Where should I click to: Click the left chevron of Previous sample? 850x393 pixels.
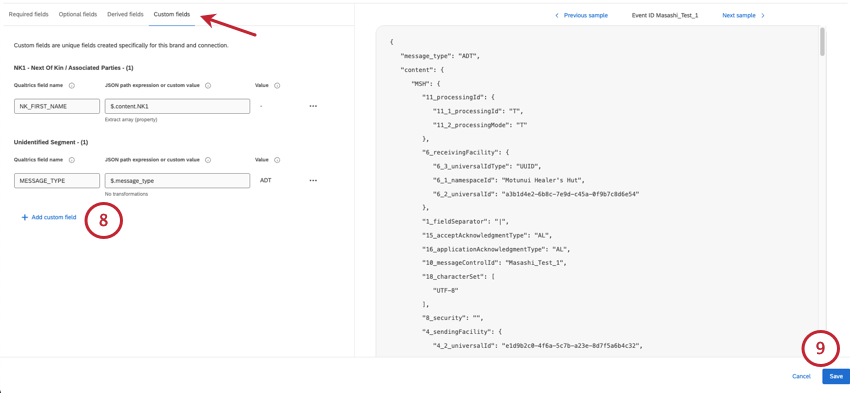[557, 16]
